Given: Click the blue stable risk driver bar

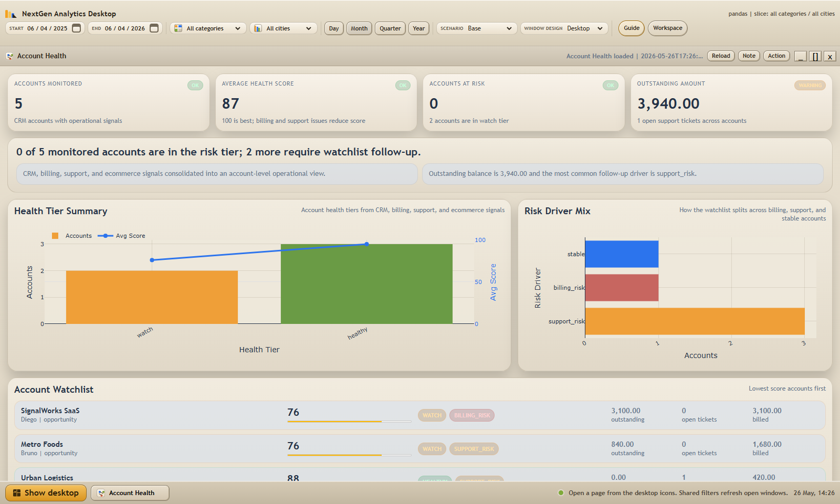Looking at the screenshot, I should (622, 254).
